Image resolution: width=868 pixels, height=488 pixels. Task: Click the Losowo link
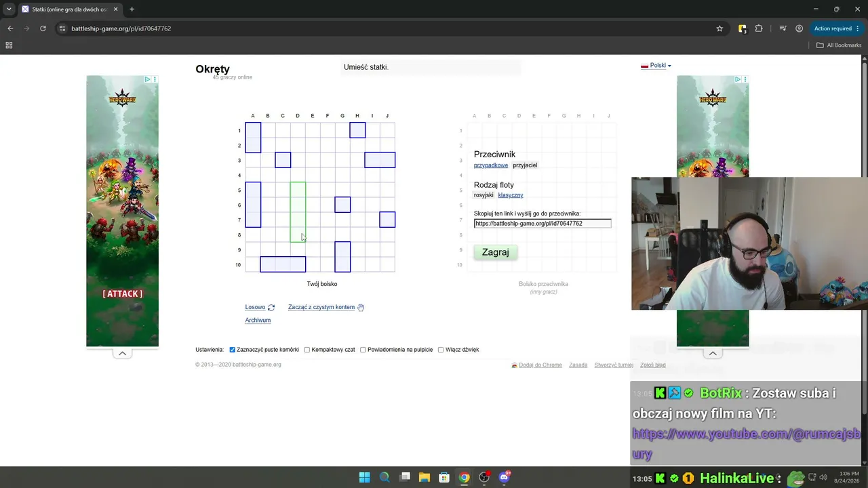click(x=255, y=308)
